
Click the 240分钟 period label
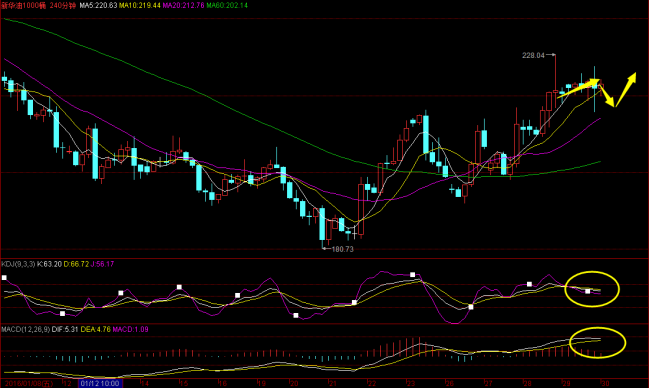coord(62,5)
